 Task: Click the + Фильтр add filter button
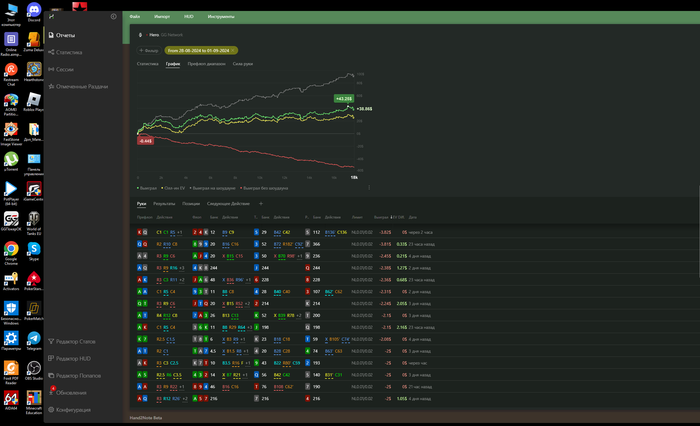149,50
